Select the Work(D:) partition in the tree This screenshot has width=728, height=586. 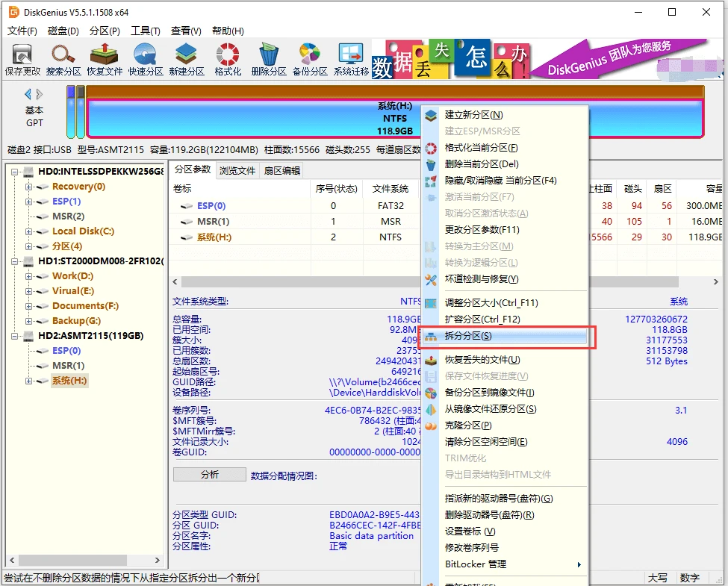[71, 275]
